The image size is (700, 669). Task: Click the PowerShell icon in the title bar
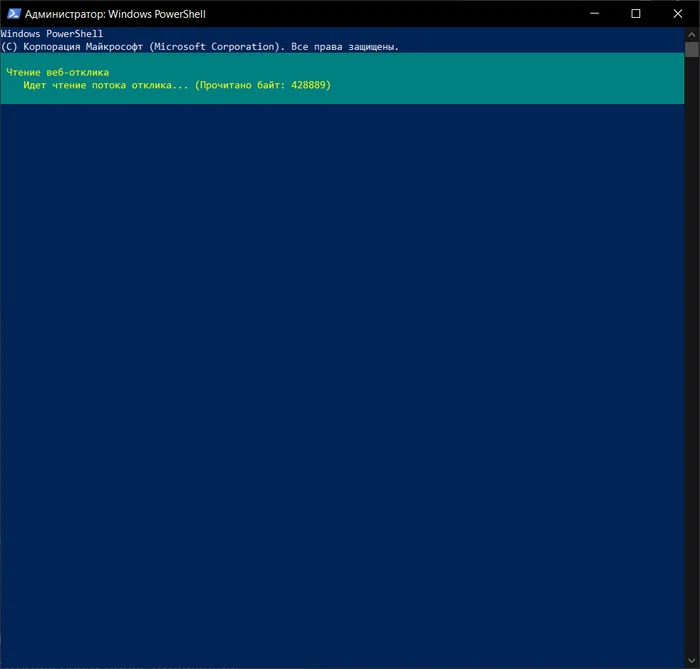click(15, 14)
